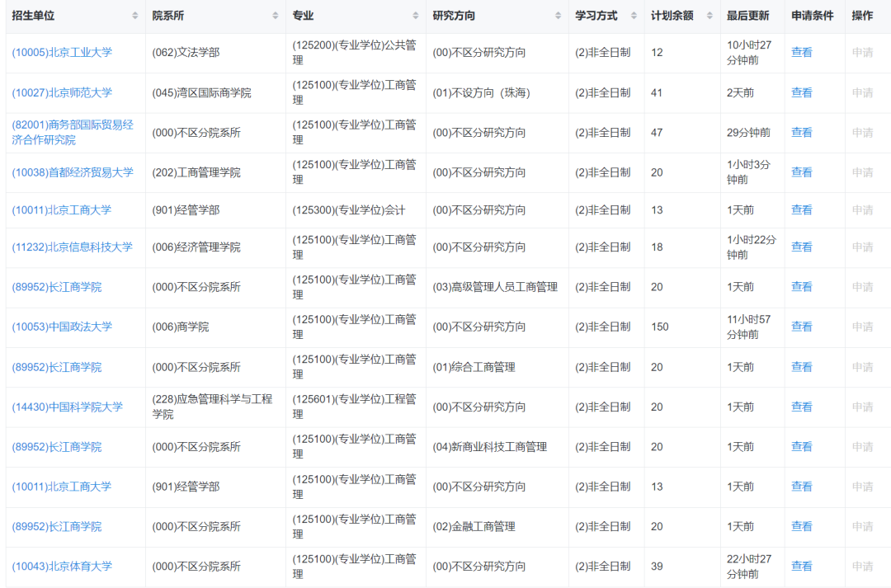Select the 2天前 update time

(x=740, y=92)
